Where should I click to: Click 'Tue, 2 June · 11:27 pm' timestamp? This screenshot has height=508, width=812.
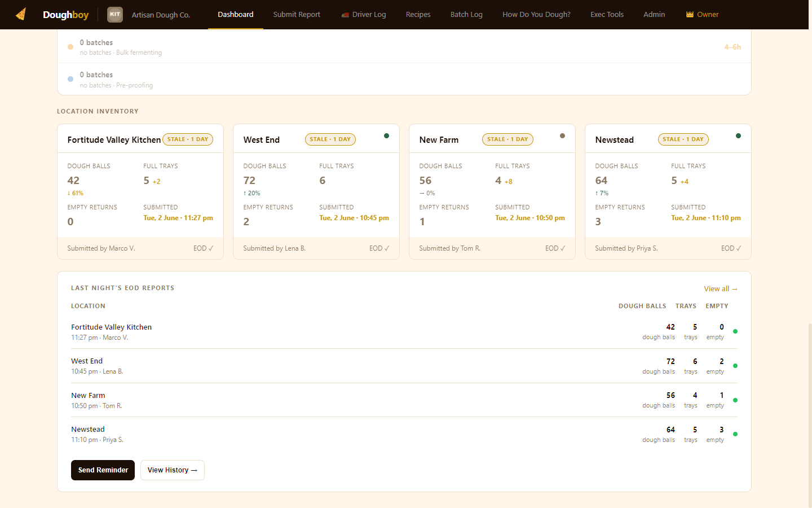(x=178, y=218)
